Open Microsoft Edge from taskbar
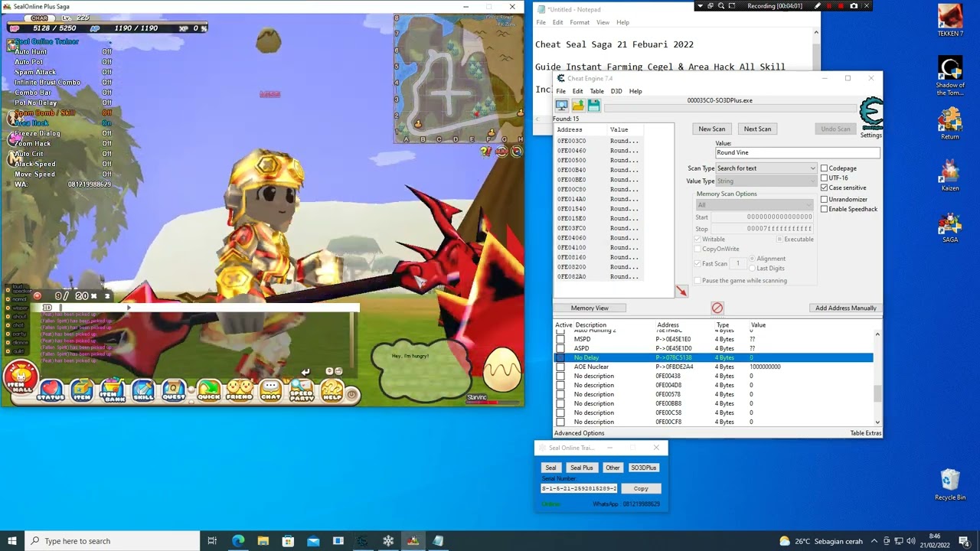This screenshot has height=551, width=980. coord(238,541)
